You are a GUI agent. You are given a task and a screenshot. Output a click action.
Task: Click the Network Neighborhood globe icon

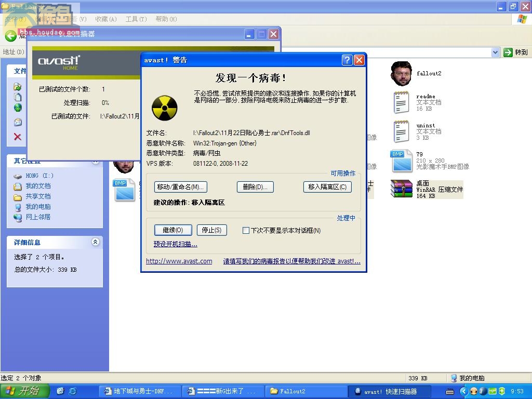click(18, 218)
